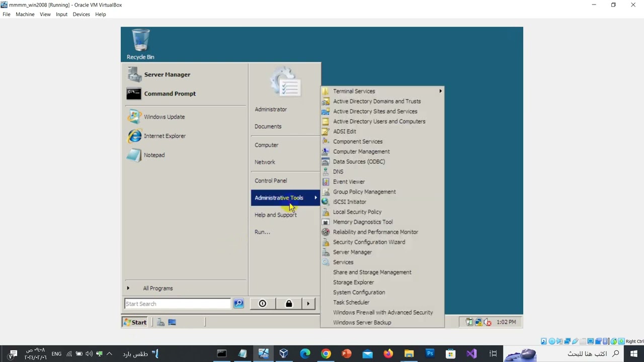Expand Terminal Services submenu
This screenshot has height=362, width=644.
coord(382,91)
